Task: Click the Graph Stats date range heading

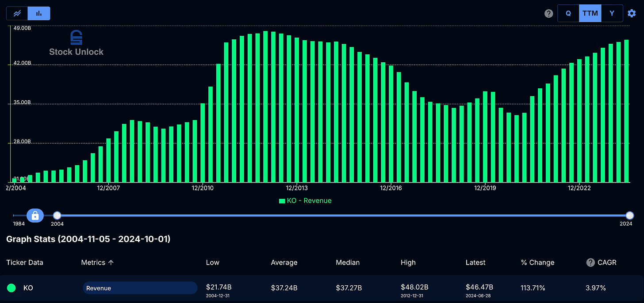Action: 88,239
